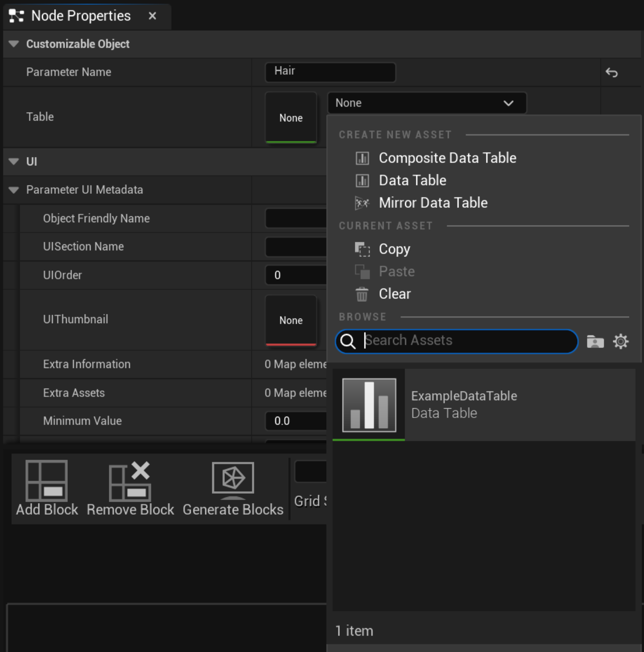The width and height of the screenshot is (644, 652).
Task: Create new Data Table asset
Action: pos(412,181)
